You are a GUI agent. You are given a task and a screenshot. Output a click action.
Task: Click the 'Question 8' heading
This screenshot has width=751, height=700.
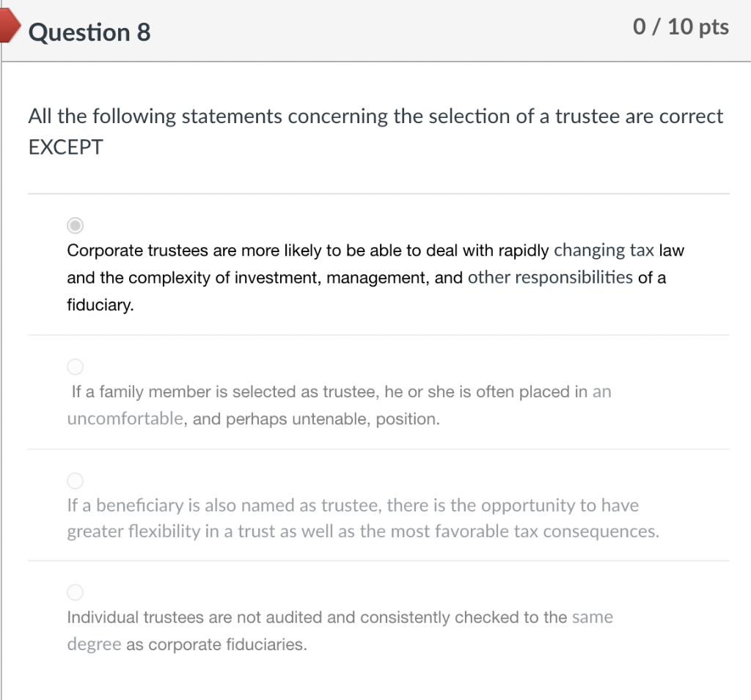click(90, 32)
